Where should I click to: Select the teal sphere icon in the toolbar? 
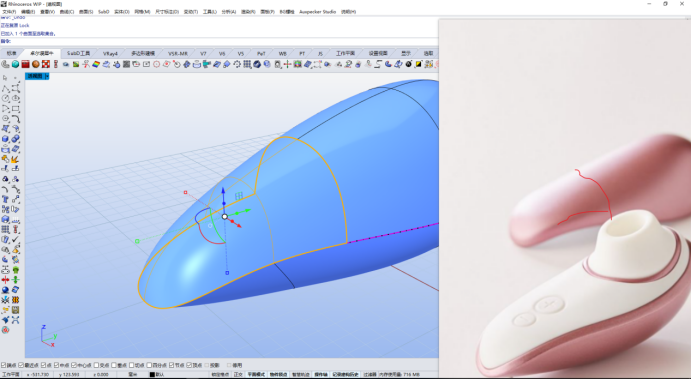point(15,64)
